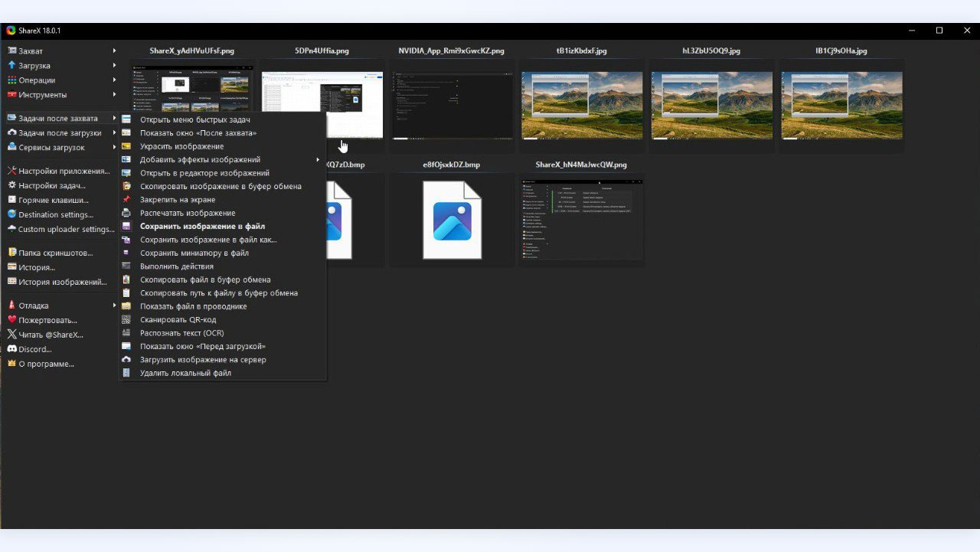Open the «Задачи после загрузки» menu
Image resolution: width=980 pixels, height=552 pixels.
[60, 133]
